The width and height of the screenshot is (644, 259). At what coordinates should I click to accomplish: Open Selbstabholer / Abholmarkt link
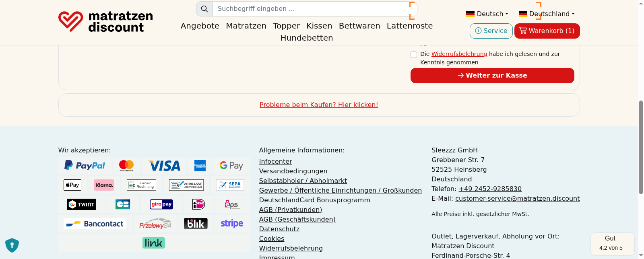[x=303, y=181]
